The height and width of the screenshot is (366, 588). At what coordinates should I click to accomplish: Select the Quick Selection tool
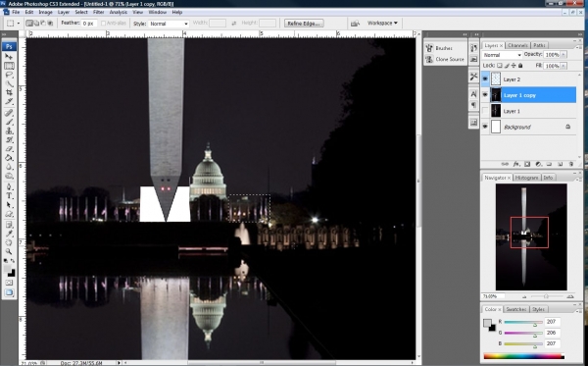pyautogui.click(x=9, y=83)
